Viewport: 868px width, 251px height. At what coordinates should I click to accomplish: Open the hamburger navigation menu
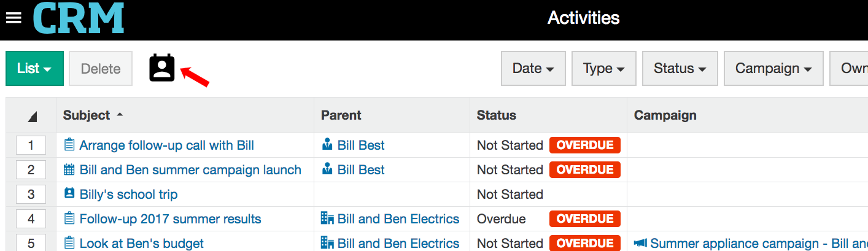(14, 18)
